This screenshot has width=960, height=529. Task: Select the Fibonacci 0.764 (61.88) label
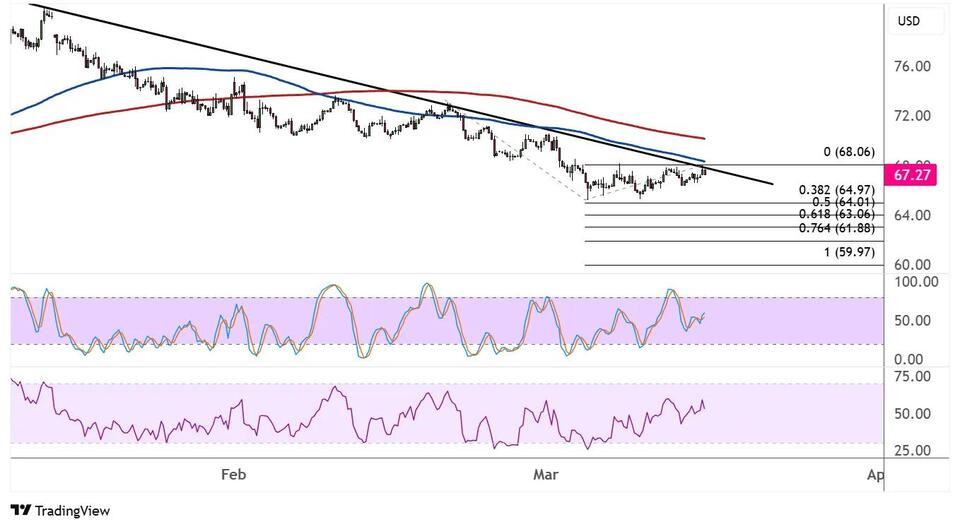pyautogui.click(x=837, y=228)
